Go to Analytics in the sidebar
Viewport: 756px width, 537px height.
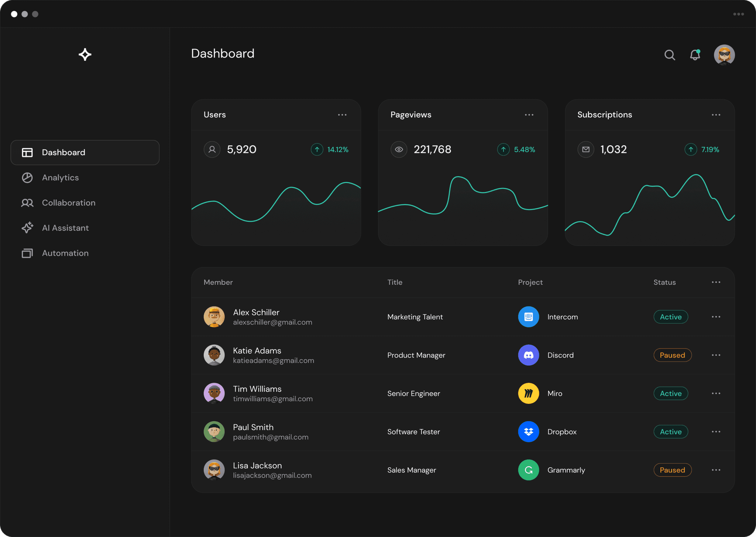(x=60, y=178)
